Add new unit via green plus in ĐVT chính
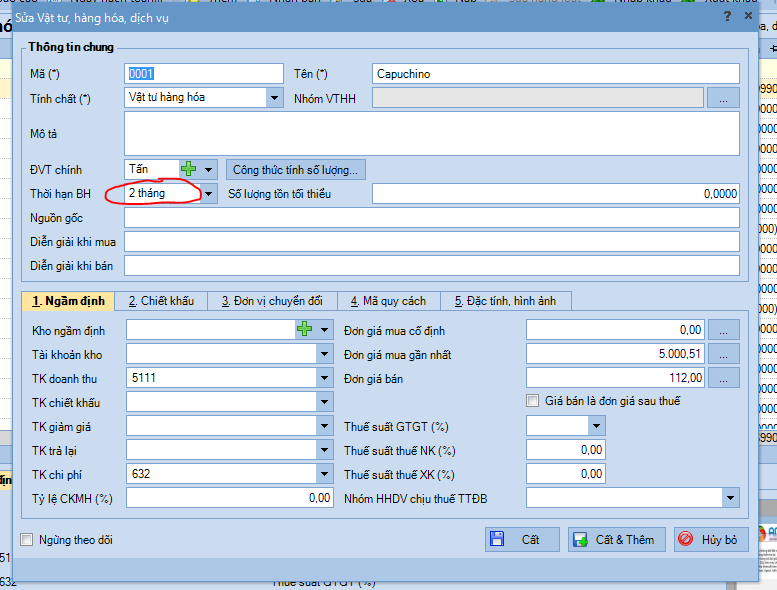Viewport: 777px width, 590px height. (x=188, y=169)
